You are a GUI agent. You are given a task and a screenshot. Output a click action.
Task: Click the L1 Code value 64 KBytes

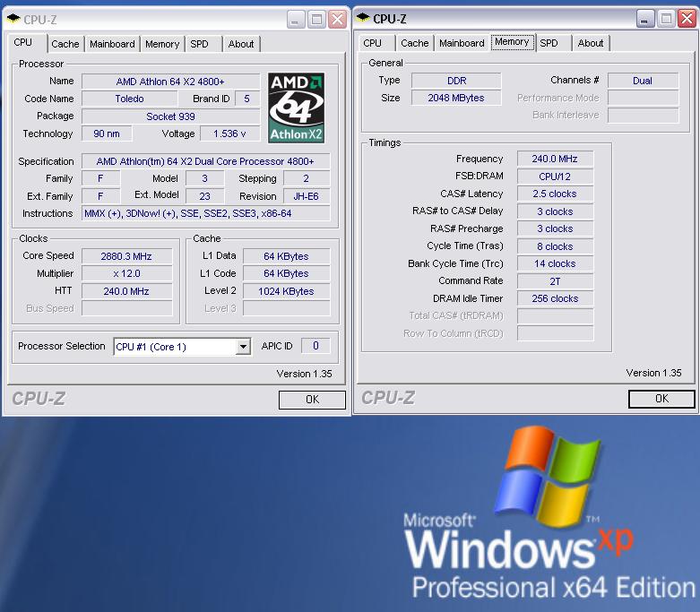(x=286, y=273)
